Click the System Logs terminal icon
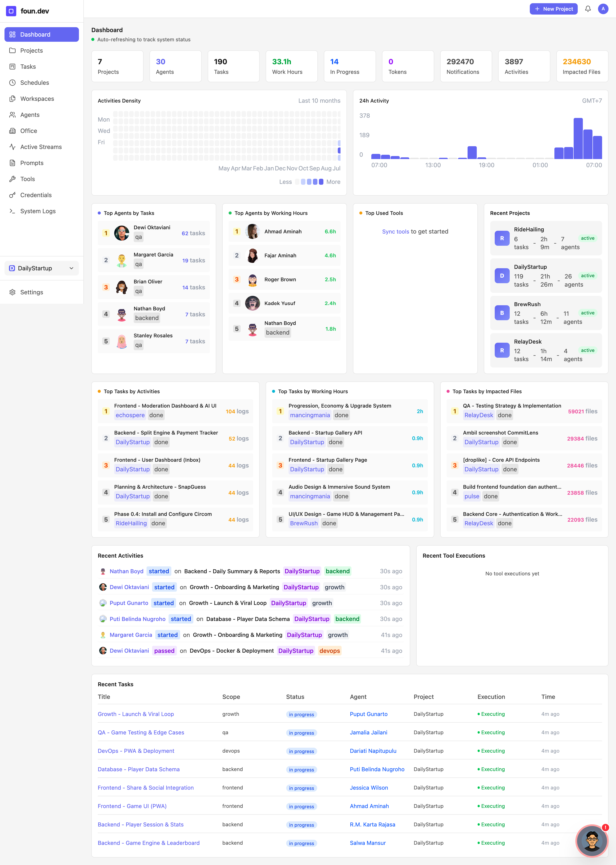 tap(13, 211)
